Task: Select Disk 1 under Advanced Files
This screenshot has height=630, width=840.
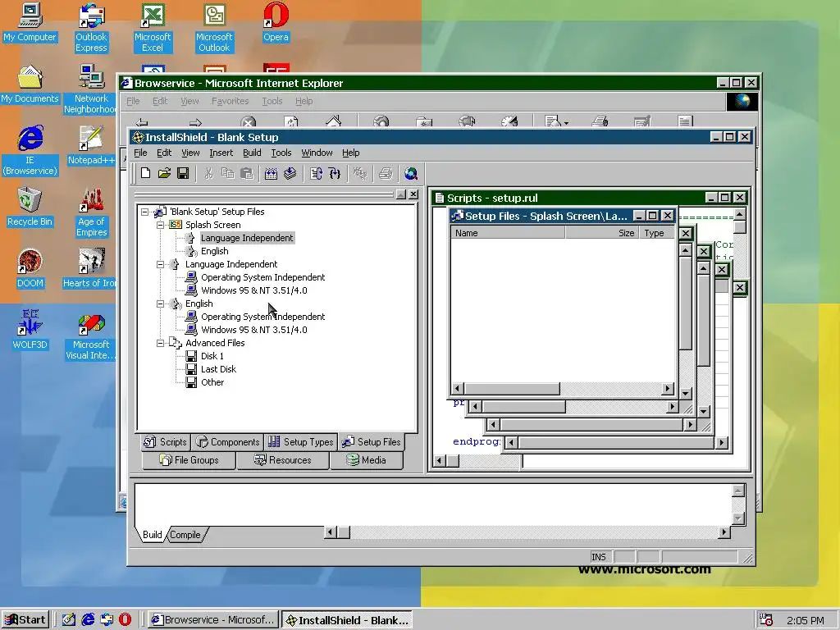Action: (212, 356)
